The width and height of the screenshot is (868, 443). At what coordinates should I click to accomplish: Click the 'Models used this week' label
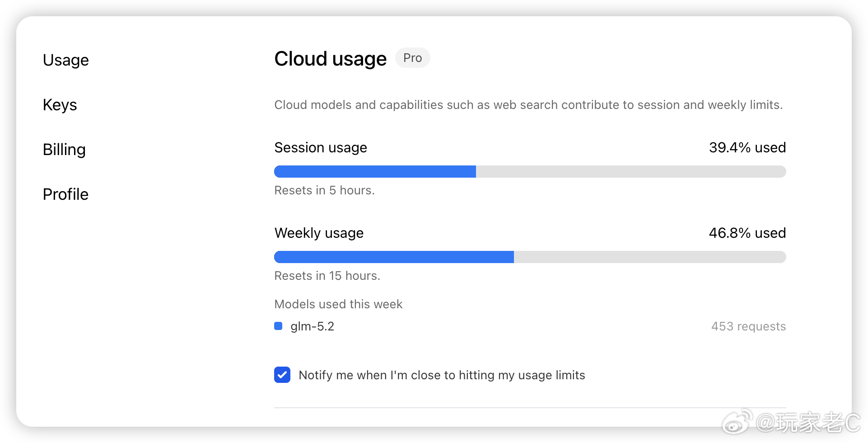point(338,304)
